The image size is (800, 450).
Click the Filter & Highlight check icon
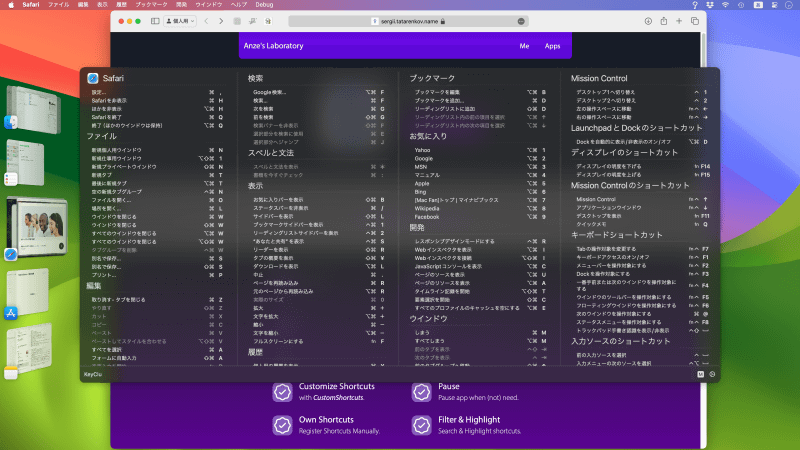tap(421, 425)
